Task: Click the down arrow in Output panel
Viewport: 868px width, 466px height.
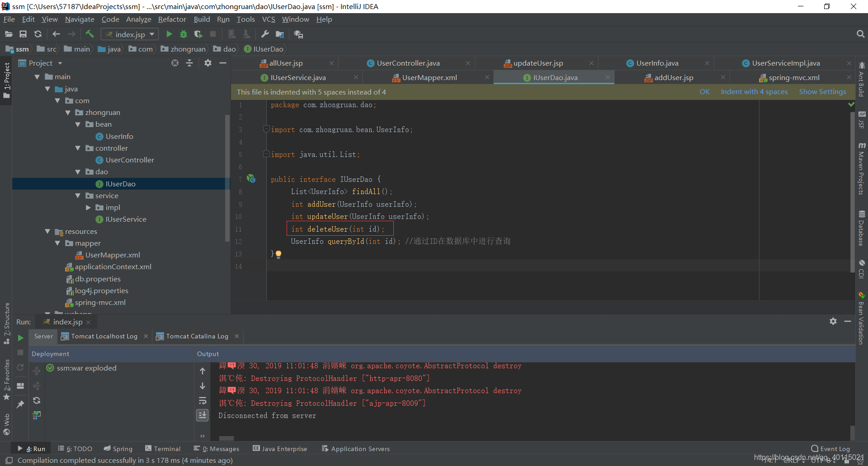Action: point(203,386)
